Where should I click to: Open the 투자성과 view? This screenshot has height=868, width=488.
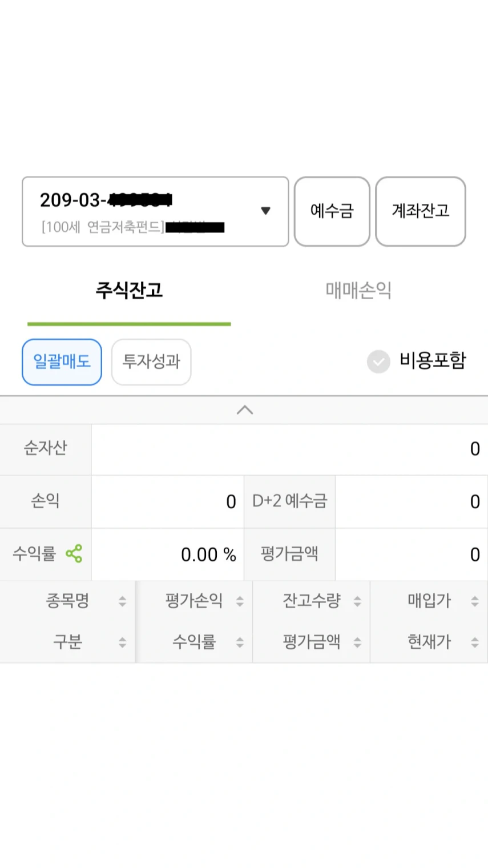(151, 362)
